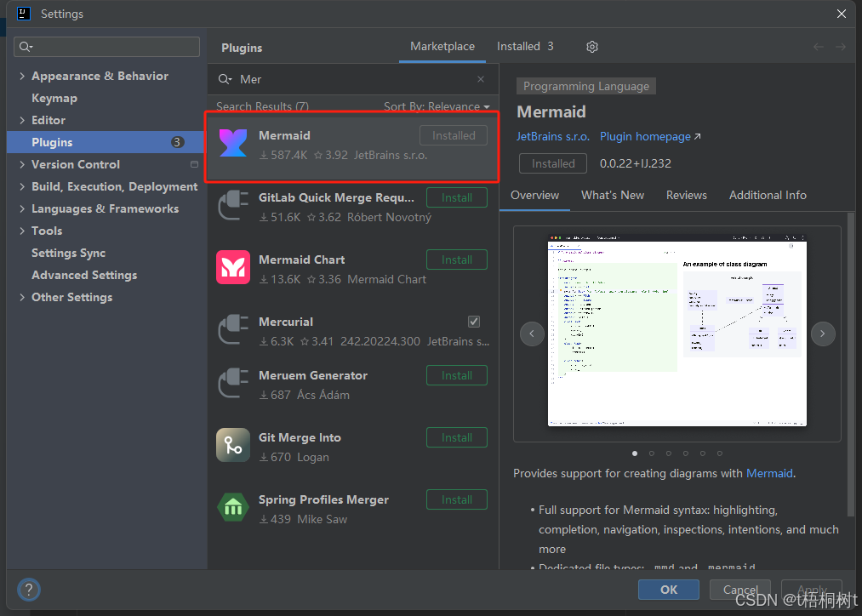
Task: Click the GitLab Quick Merge Request plugin icon
Action: click(x=233, y=205)
